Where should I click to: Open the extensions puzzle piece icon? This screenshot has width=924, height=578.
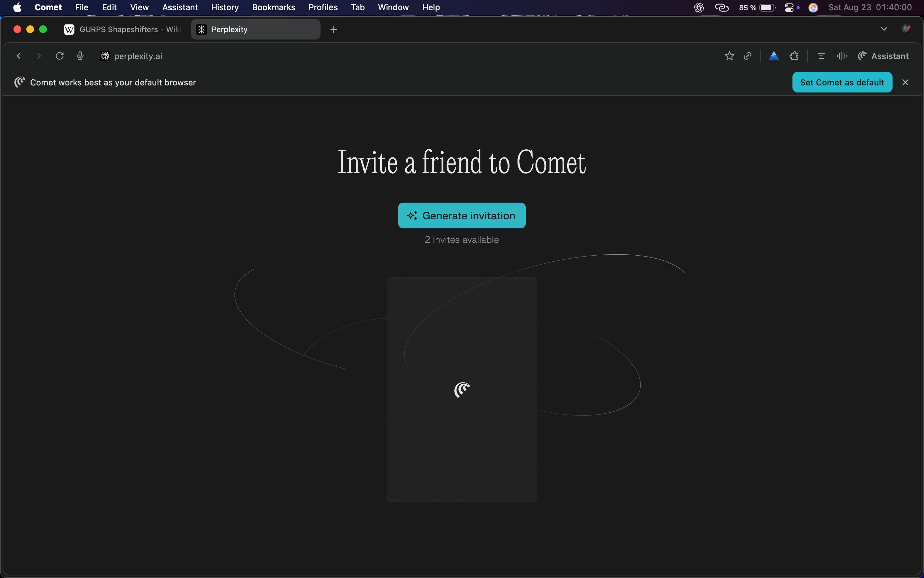click(x=794, y=56)
